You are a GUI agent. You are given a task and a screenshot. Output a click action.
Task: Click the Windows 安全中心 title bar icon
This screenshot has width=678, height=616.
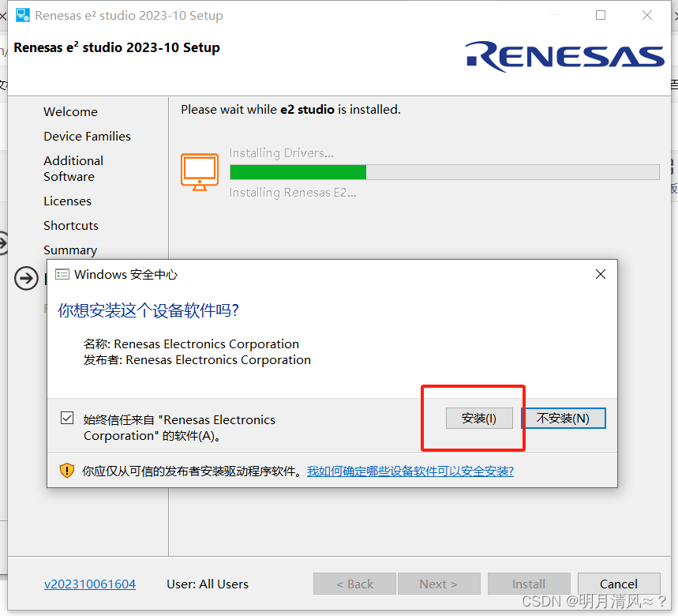62,274
